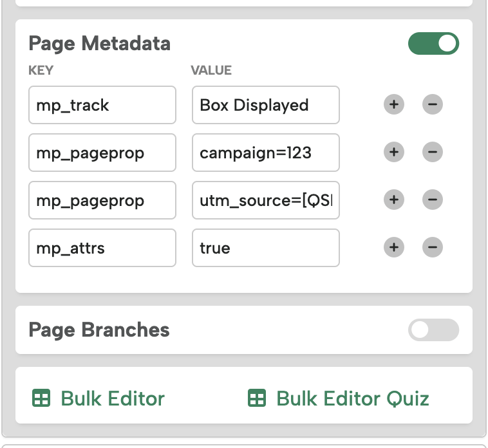The height and width of the screenshot is (448, 488).
Task: Remove the campaign=123 metadata row
Action: pos(432,152)
